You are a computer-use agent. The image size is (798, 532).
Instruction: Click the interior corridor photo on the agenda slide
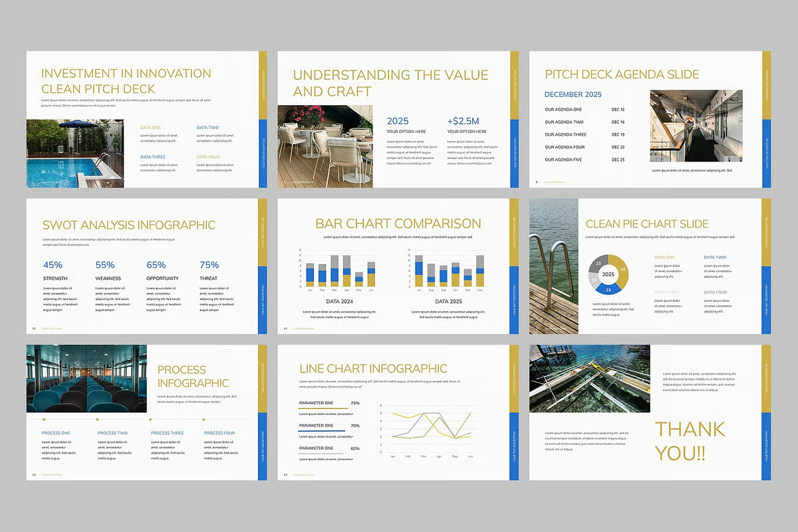(x=696, y=126)
